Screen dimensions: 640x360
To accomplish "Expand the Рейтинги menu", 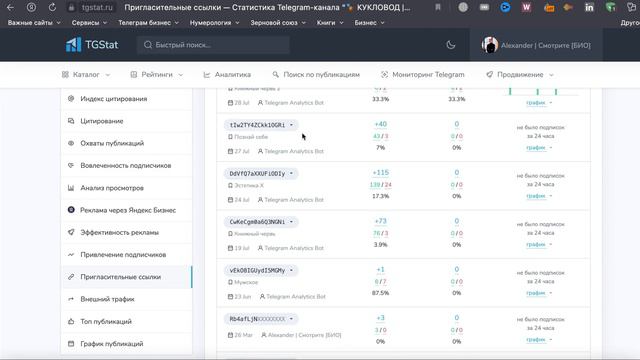I will point(157,75).
